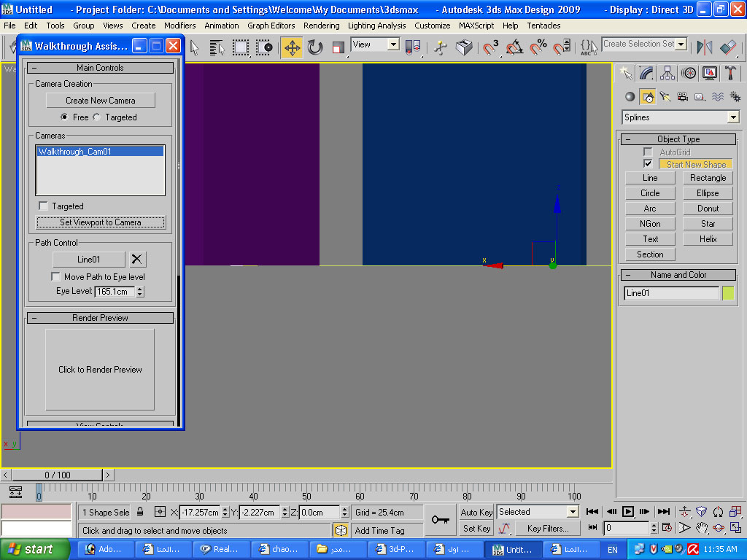Viewport: 747px width, 560px height.
Task: Open the Hierarchy command panel tab
Action: (x=667, y=73)
